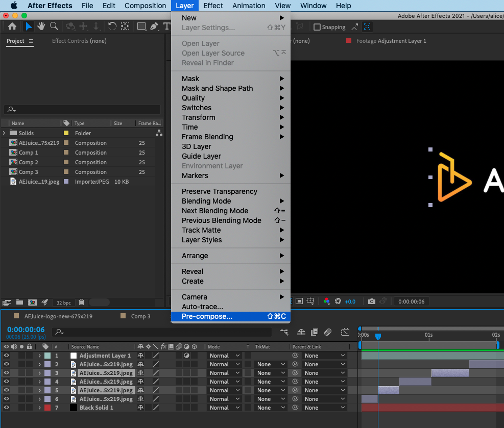This screenshot has width=504, height=428.
Task: Select the Zoom magnifier tool
Action: click(54, 27)
